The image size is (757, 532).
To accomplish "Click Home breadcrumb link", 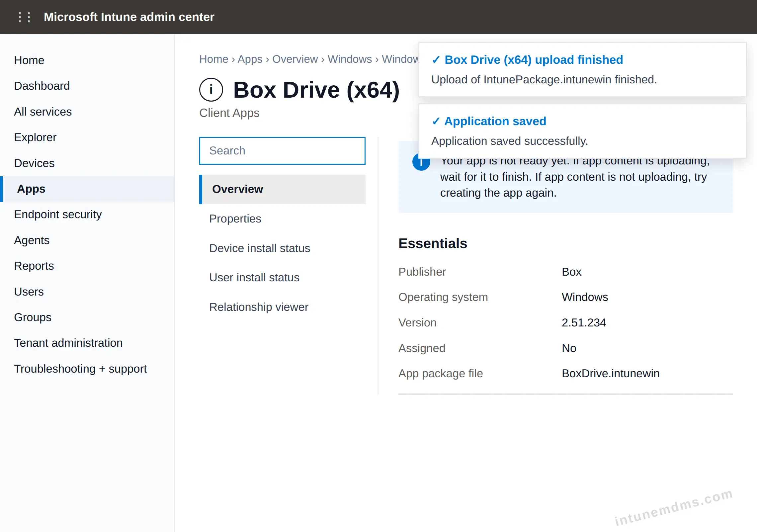I will pos(214,59).
